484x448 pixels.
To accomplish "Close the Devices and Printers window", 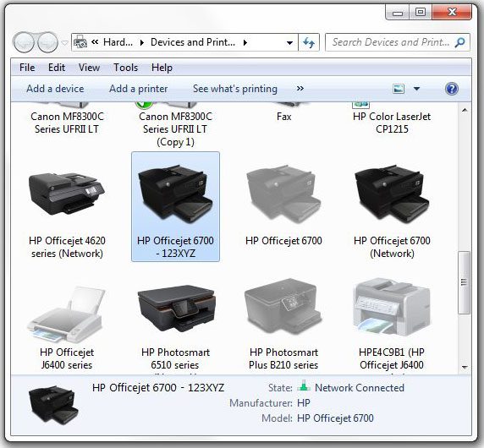I will pos(452,13).
